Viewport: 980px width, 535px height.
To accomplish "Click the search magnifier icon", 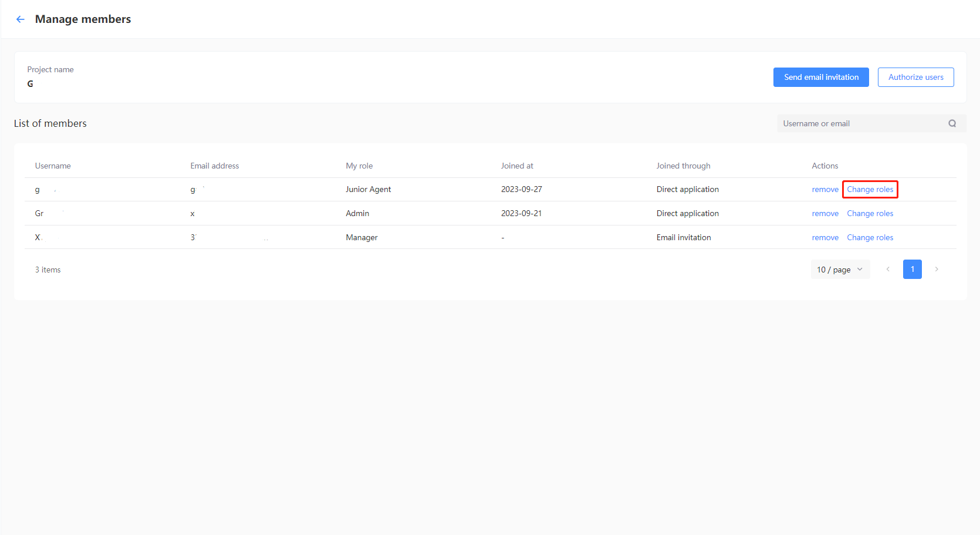I will [952, 123].
